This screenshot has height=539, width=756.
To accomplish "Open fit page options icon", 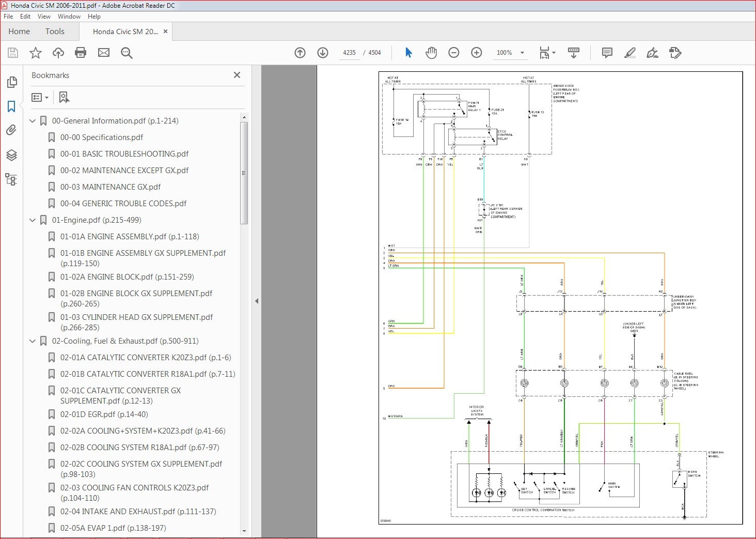I will pyautogui.click(x=547, y=53).
